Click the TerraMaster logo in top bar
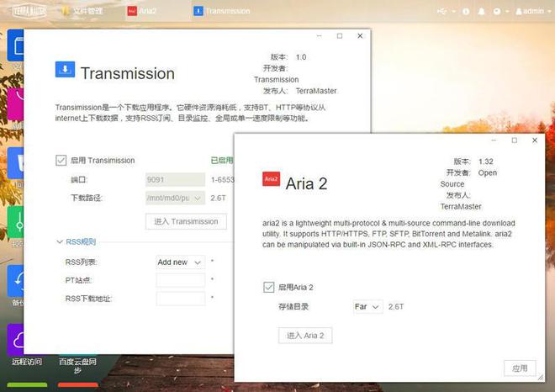The width and height of the screenshot is (555, 392). 29,11
